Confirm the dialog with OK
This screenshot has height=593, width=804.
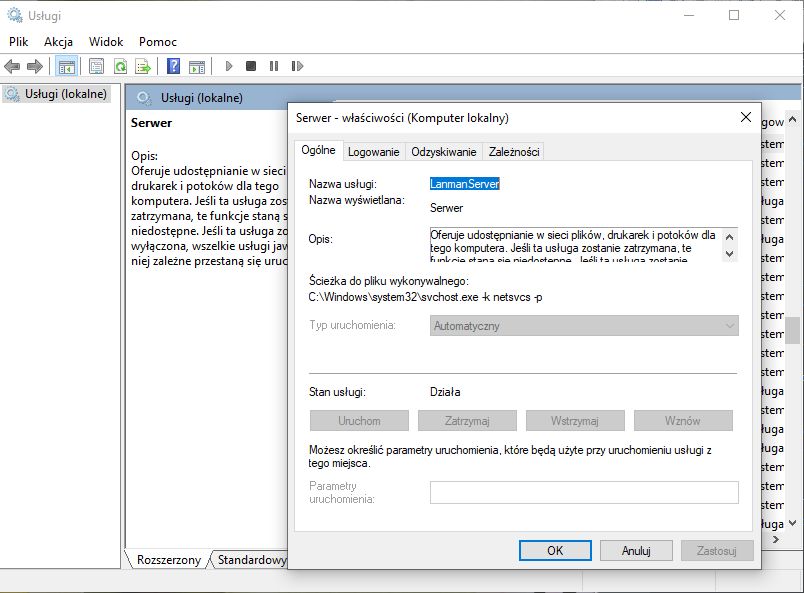(555, 550)
